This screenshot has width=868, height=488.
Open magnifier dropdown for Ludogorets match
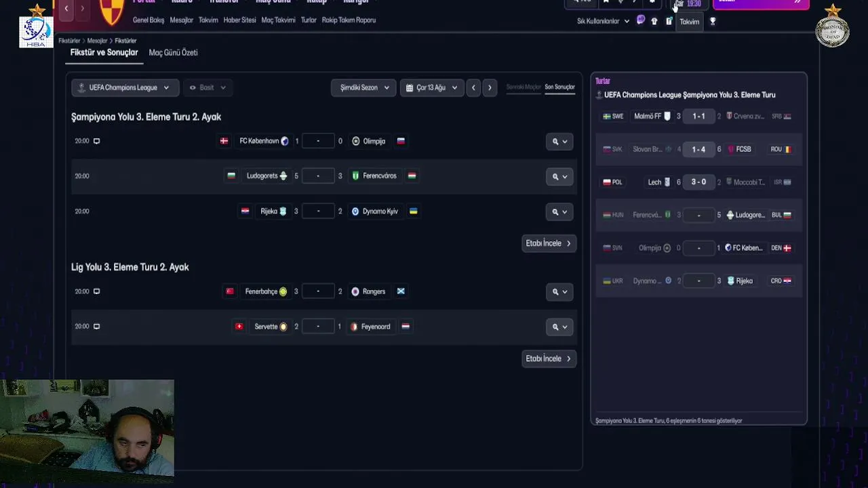click(559, 176)
